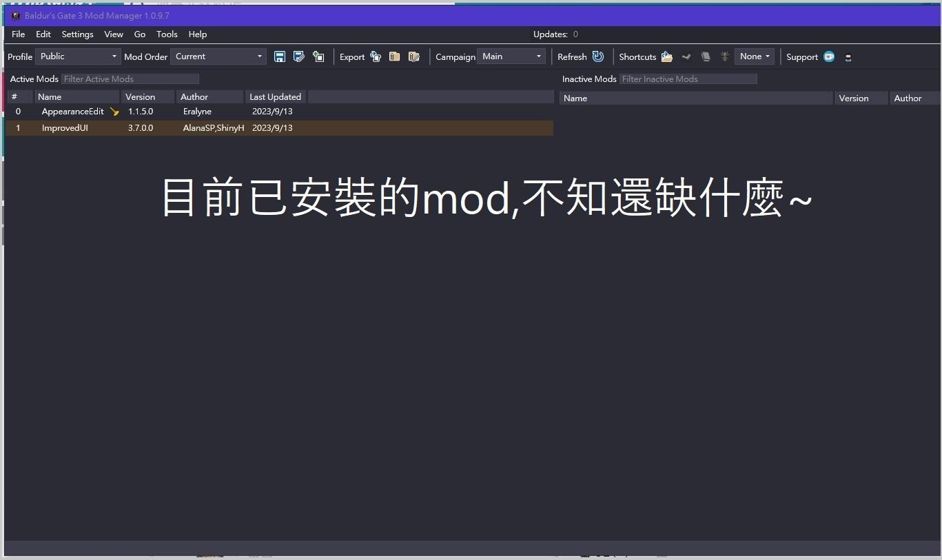Open the Go menu

(x=140, y=34)
